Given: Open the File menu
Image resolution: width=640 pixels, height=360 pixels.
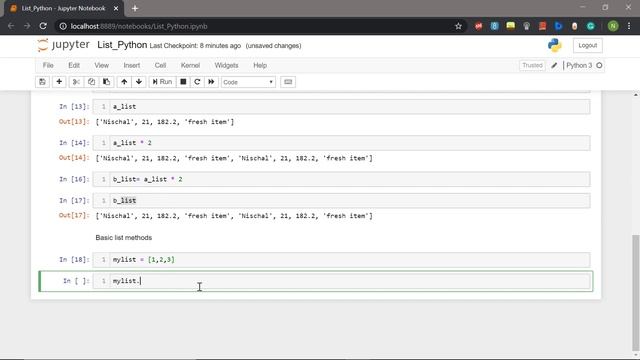Looking at the screenshot, I should (x=48, y=65).
